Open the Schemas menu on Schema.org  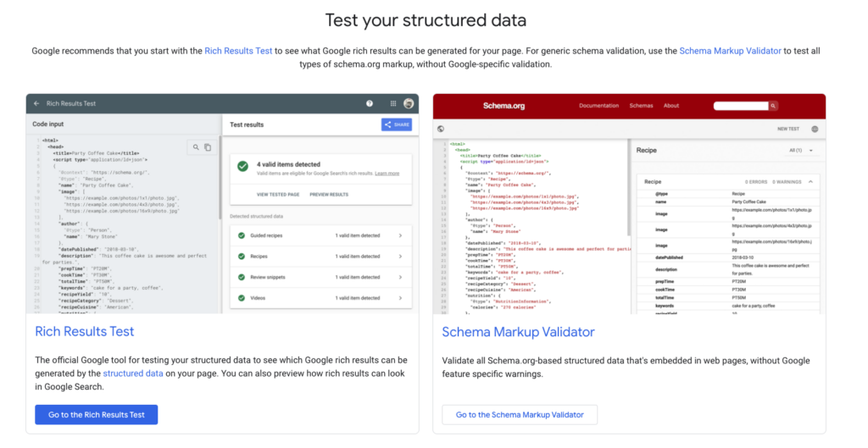click(641, 106)
